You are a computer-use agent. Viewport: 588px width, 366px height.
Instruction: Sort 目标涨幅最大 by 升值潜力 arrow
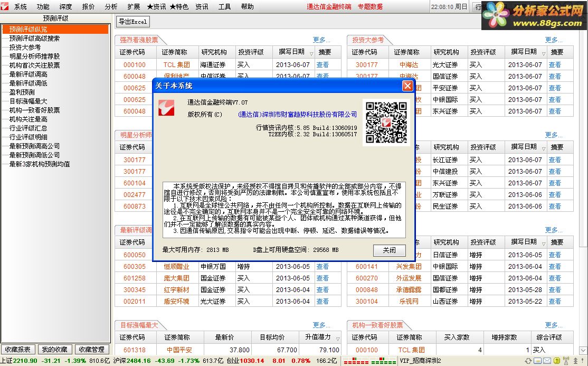337,339
